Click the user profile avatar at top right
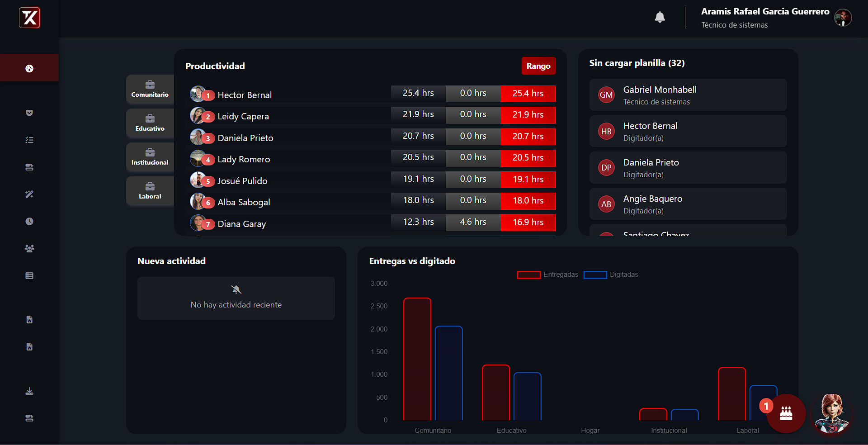This screenshot has height=445, width=868. 843,18
